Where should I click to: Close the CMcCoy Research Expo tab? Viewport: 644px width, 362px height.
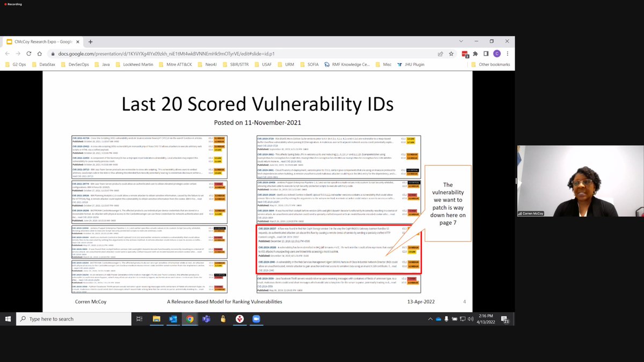(x=77, y=41)
